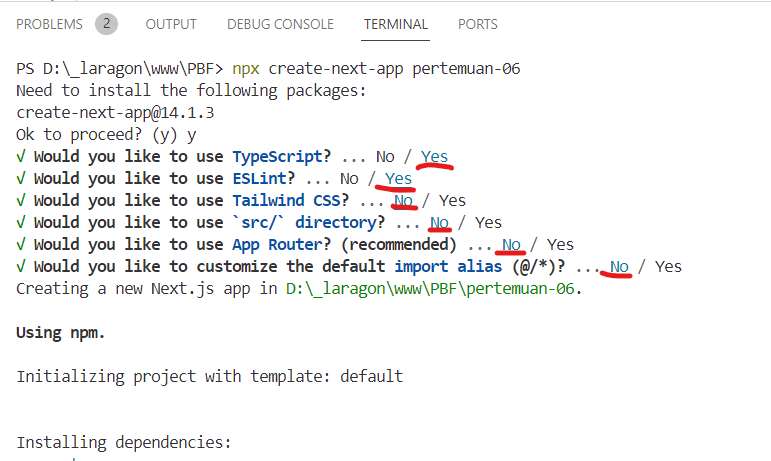Go to the PORTS tab
Image resolution: width=771 pixels, height=461 pixels.
pyautogui.click(x=477, y=24)
